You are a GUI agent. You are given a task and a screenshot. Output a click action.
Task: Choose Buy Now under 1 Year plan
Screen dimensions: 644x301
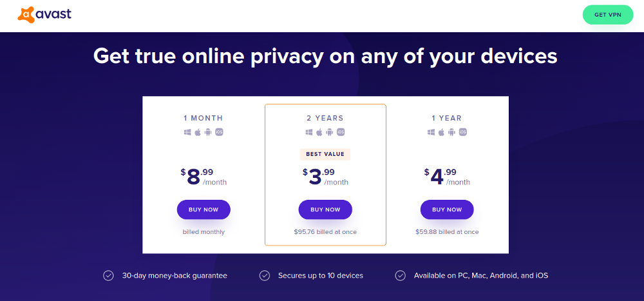pyautogui.click(x=447, y=209)
